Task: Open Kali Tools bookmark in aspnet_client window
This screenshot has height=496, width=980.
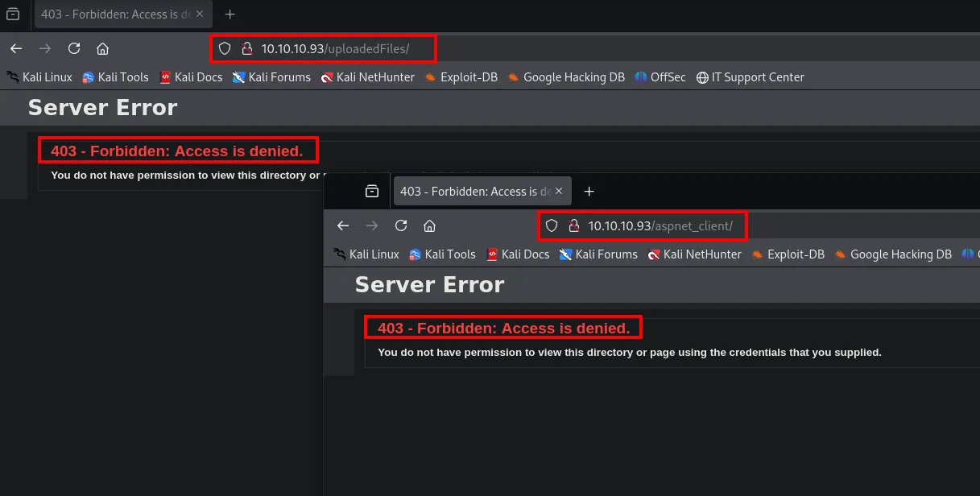Action: (x=442, y=254)
